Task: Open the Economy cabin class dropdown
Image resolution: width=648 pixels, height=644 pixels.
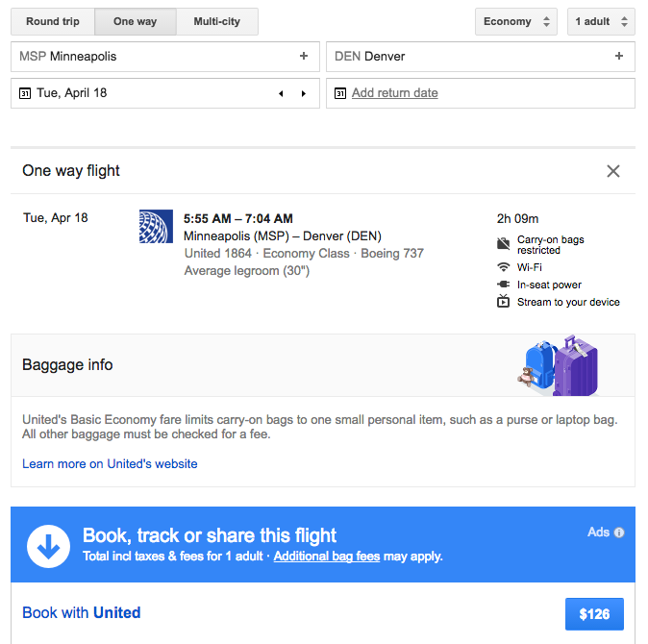Action: (516, 21)
